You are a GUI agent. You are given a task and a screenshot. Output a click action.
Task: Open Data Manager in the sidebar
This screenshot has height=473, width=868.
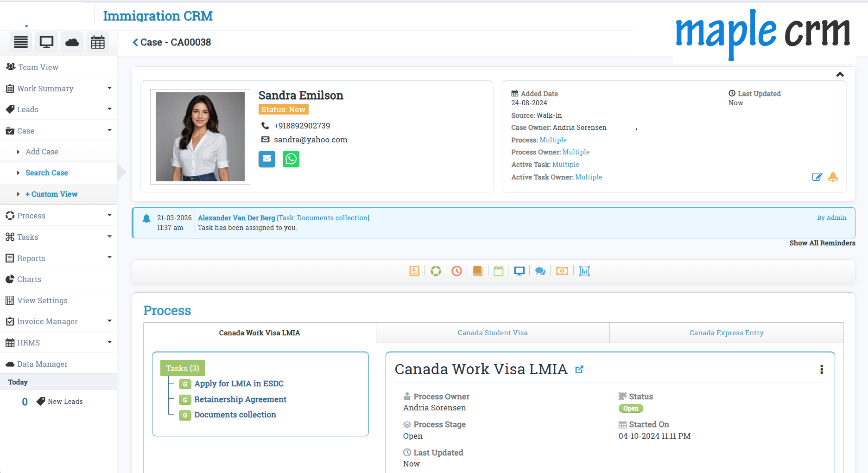point(58,364)
